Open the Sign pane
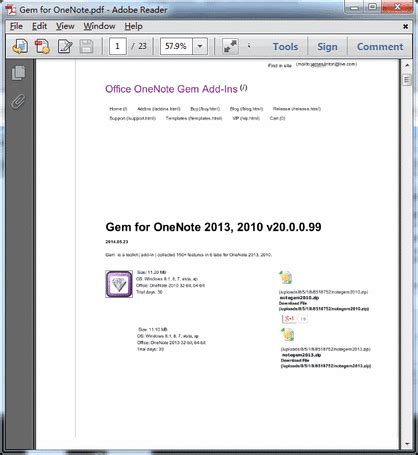Screen dimensions: 418x455 point(327,47)
